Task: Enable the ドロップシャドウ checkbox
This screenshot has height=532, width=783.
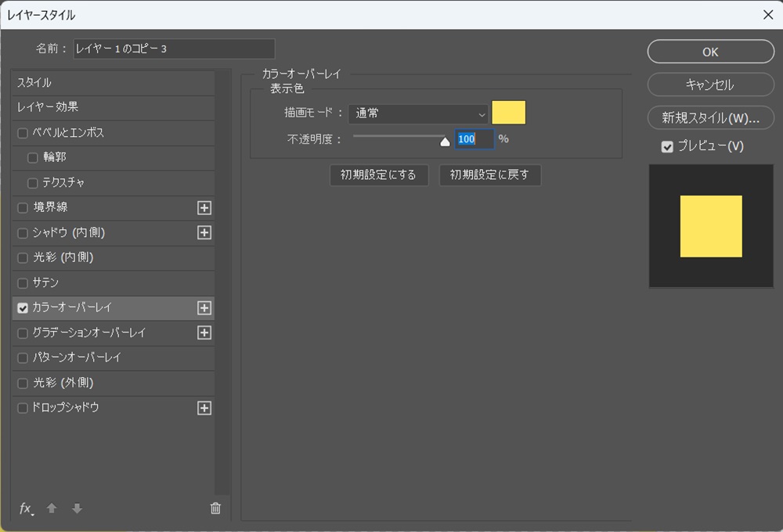Action: click(23, 408)
